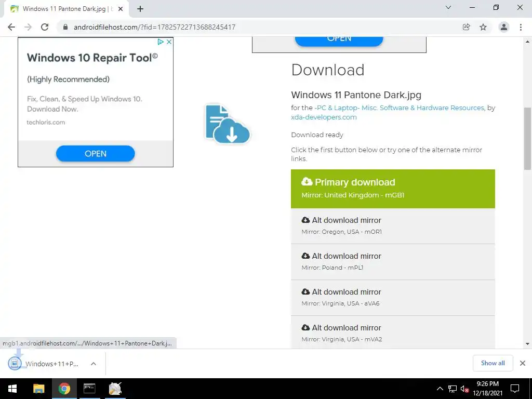Click the Chrome taskbar icon
Viewport: 532px width, 399px height.
point(64,389)
